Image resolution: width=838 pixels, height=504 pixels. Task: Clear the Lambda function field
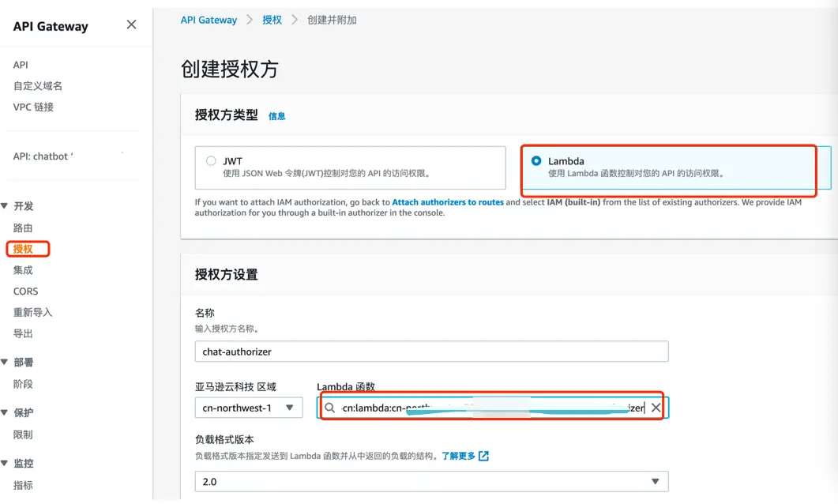click(656, 408)
